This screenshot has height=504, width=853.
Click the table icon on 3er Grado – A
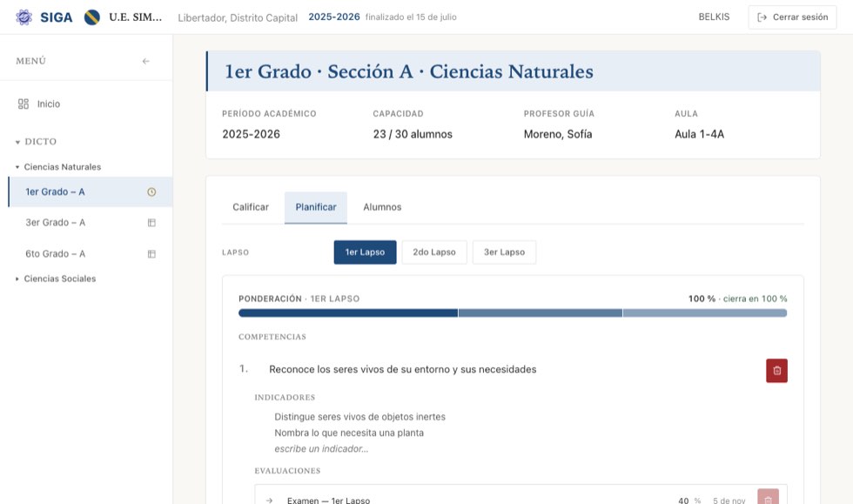coord(151,223)
